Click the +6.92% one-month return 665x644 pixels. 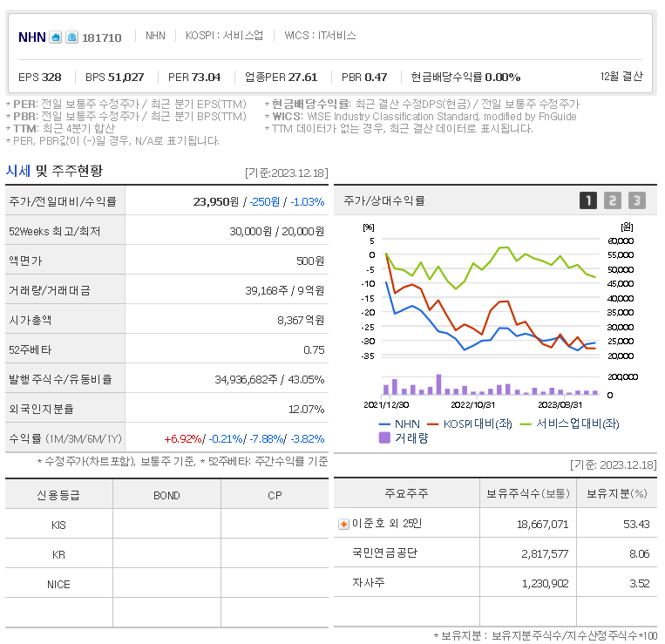pyautogui.click(x=183, y=439)
